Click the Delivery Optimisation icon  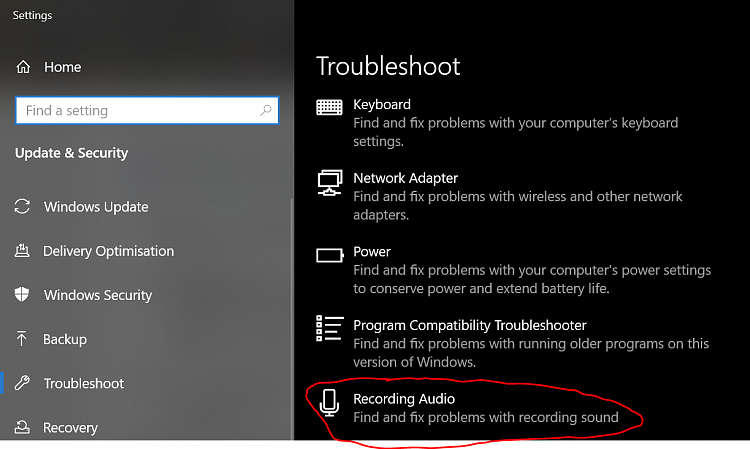[22, 251]
